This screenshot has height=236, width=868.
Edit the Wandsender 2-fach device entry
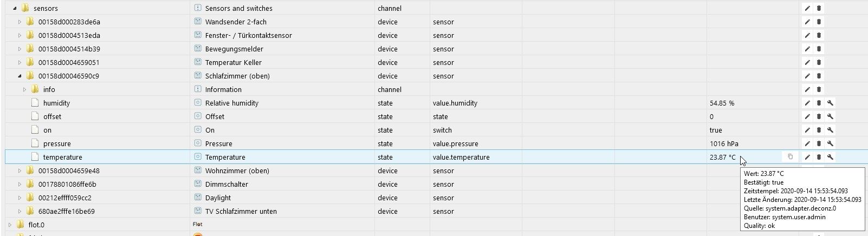807,22
